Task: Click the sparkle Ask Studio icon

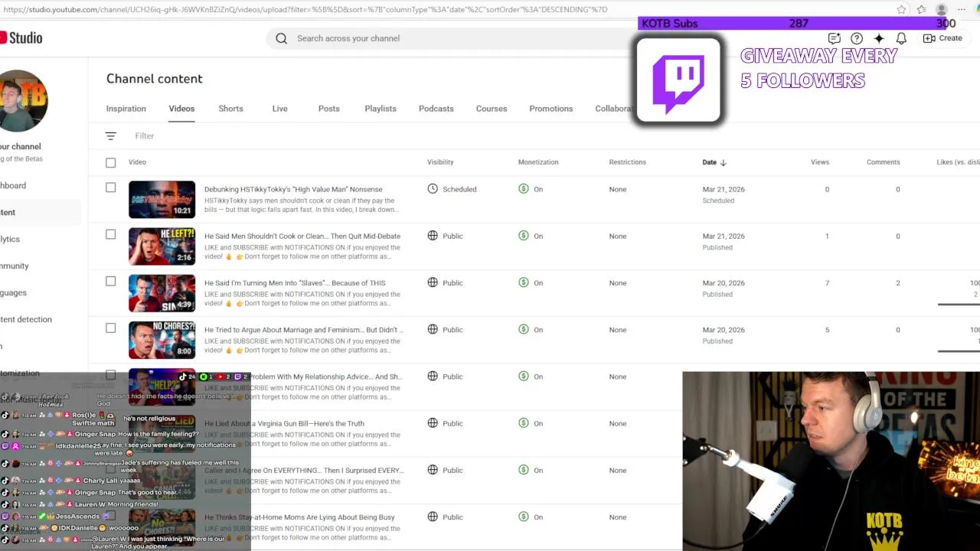Action: [879, 38]
